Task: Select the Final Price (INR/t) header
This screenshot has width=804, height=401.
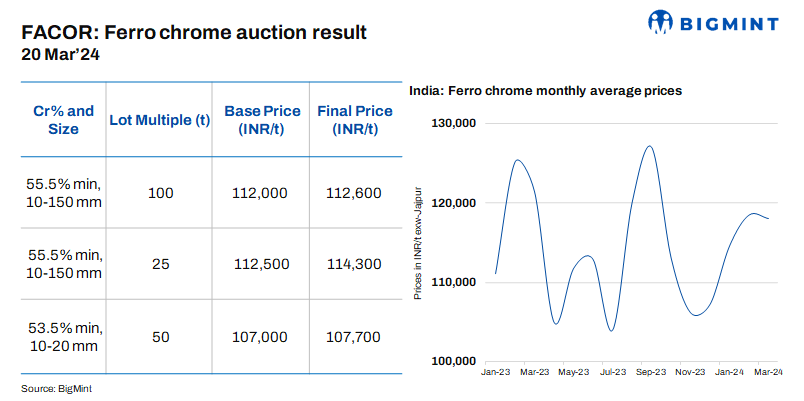Action: click(354, 120)
